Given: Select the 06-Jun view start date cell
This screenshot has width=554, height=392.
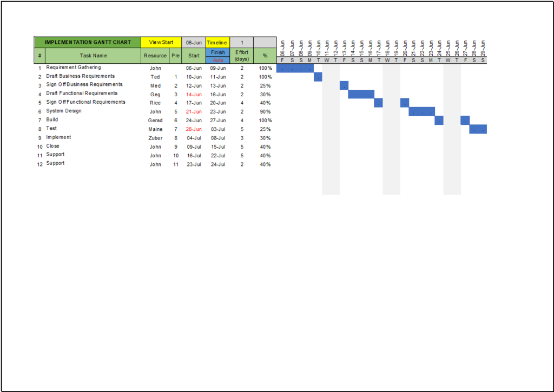Looking at the screenshot, I should [193, 42].
